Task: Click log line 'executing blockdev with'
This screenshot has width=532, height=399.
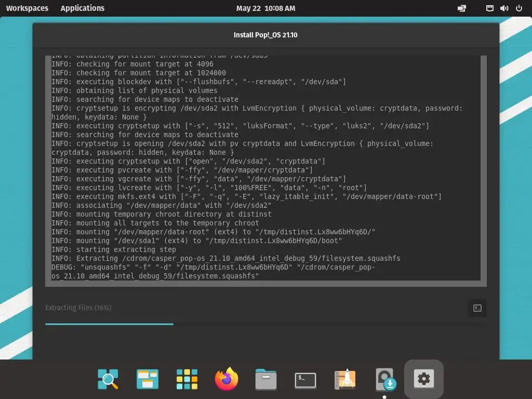Action: [x=198, y=82]
